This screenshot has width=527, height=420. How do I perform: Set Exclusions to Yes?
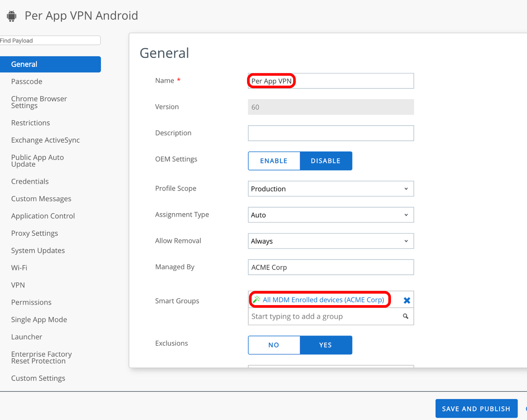326,345
